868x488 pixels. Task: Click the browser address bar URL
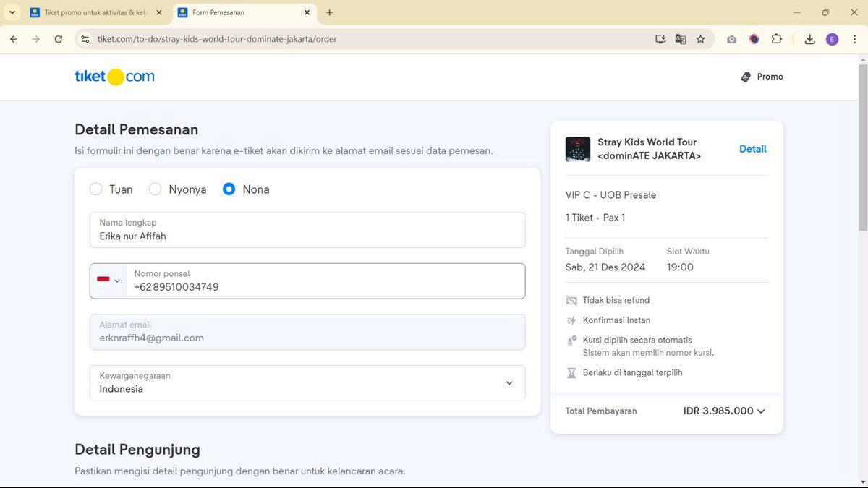[217, 39]
